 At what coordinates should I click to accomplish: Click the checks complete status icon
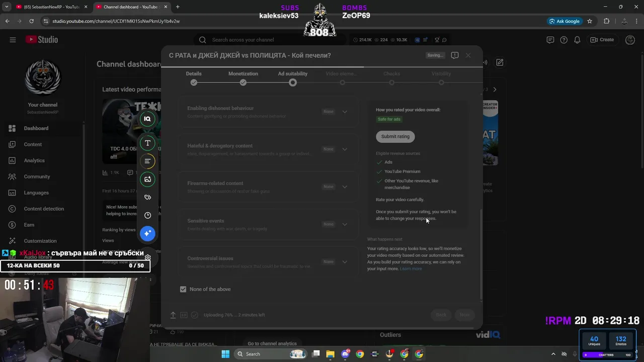[x=195, y=315]
